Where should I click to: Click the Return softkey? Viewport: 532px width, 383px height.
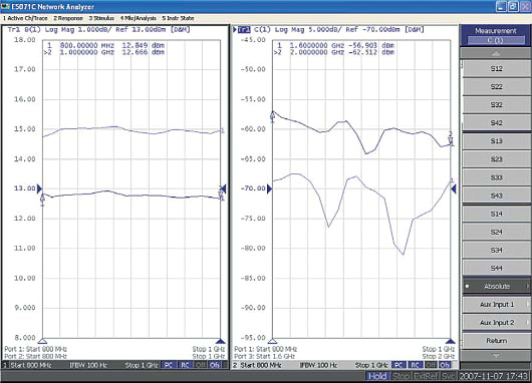coord(496,341)
